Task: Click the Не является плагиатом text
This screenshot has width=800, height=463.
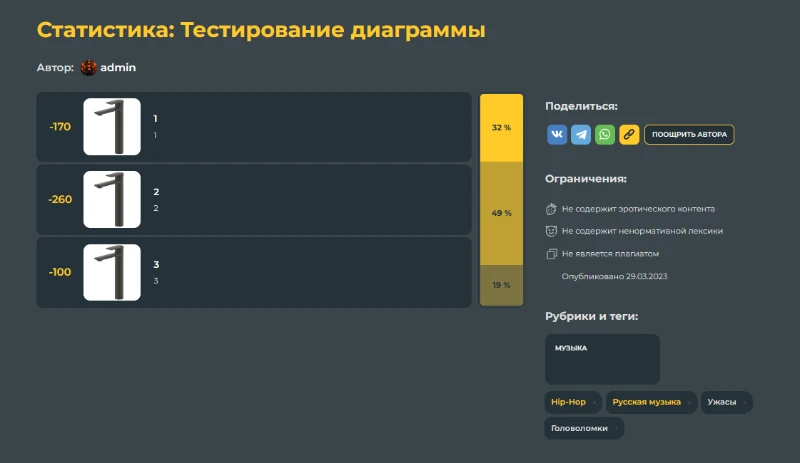Action: point(610,254)
